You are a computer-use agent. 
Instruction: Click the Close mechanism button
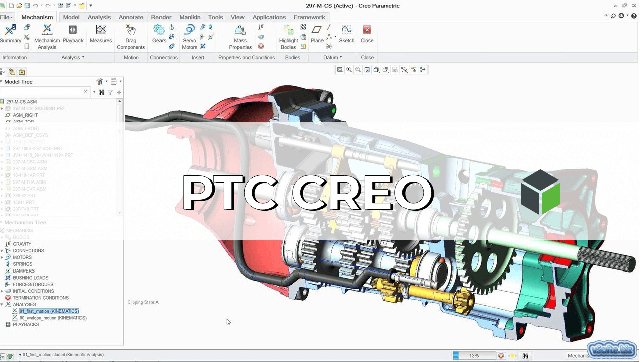click(367, 34)
